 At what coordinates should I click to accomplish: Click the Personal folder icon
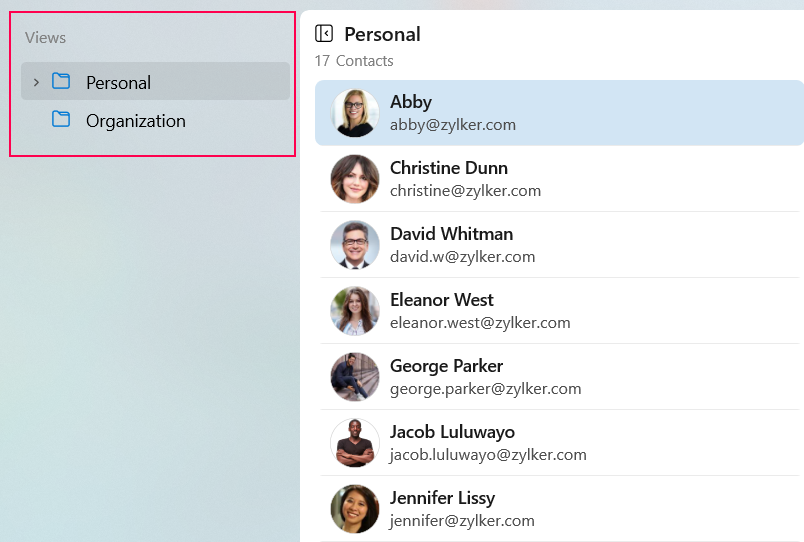[x=61, y=81]
